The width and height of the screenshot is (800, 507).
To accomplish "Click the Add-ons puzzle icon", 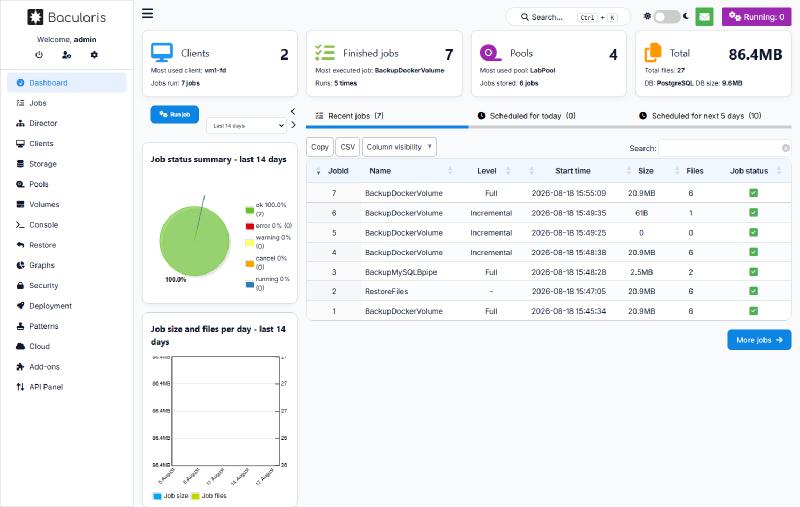I will (20, 367).
